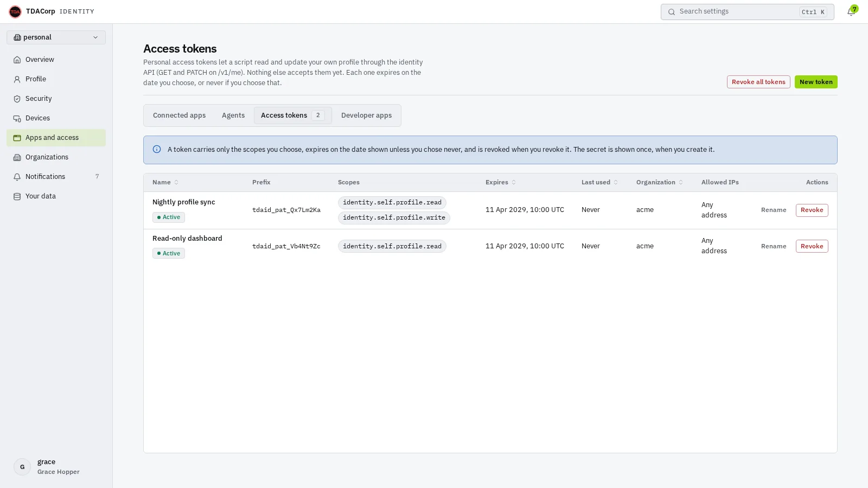868x488 pixels.
Task: Switch to the Agents tab
Action: [x=233, y=115]
